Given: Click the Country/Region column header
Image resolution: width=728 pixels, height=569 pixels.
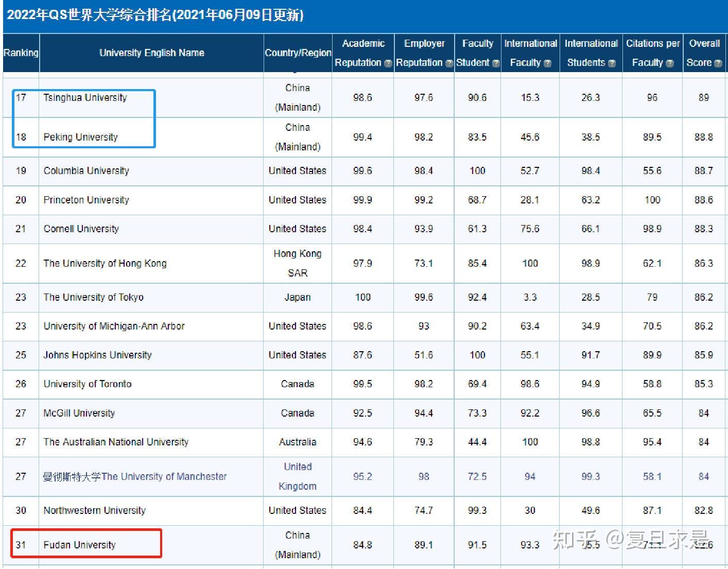Looking at the screenshot, I should (x=298, y=53).
